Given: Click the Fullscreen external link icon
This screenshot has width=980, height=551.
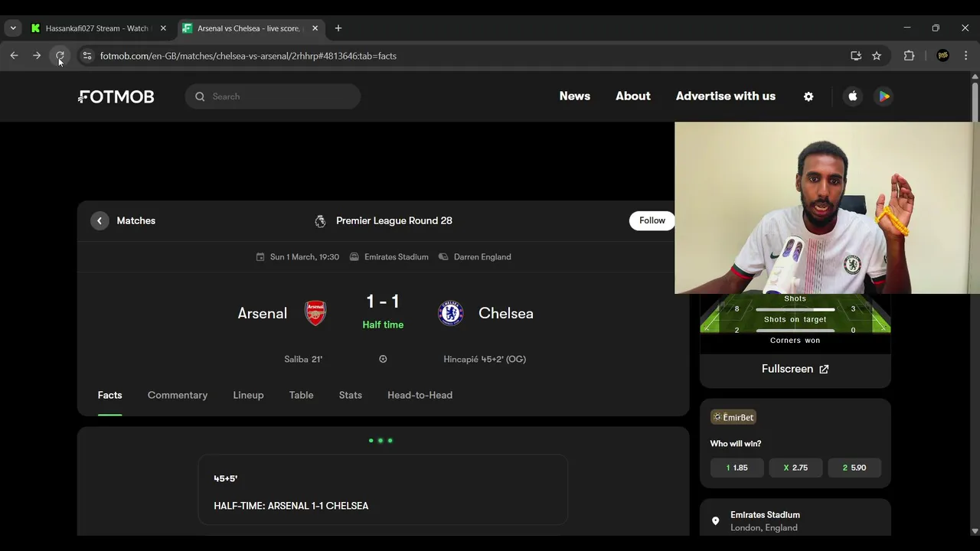Looking at the screenshot, I should [x=824, y=369].
